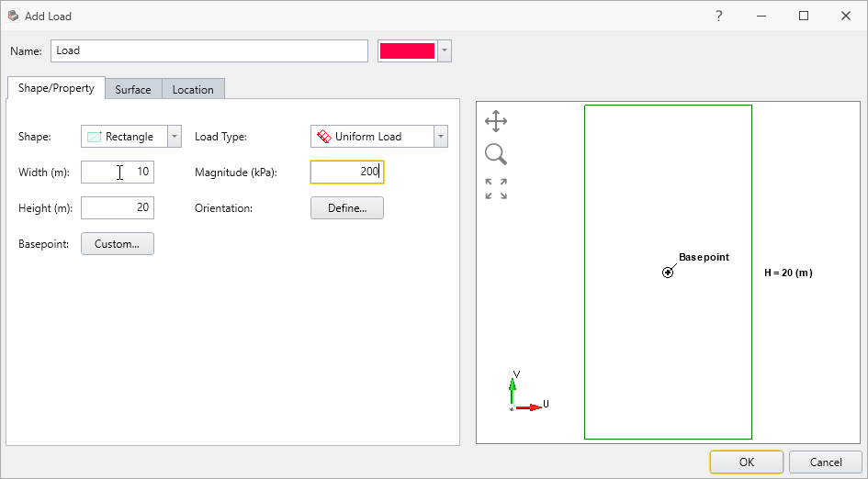Image resolution: width=868 pixels, height=479 pixels.
Task: Switch to the Shape/Property tab
Action: pyautogui.click(x=56, y=88)
